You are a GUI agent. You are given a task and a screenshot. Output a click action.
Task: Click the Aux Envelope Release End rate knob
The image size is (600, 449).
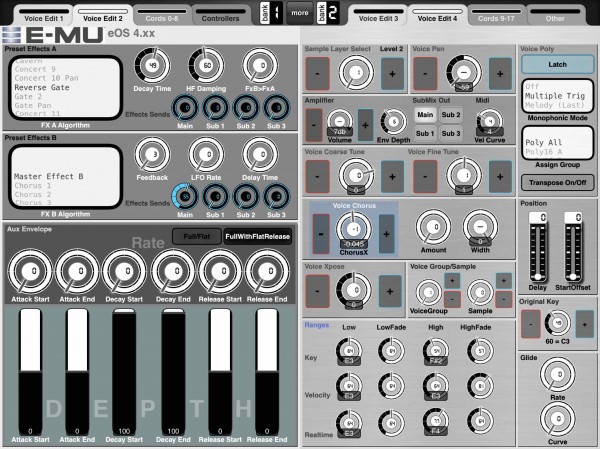click(x=267, y=271)
